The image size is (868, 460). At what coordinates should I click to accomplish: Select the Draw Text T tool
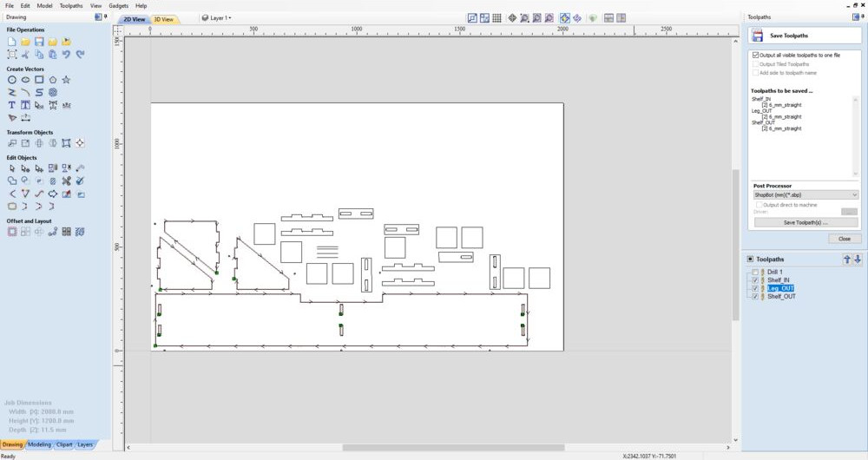[x=11, y=105]
